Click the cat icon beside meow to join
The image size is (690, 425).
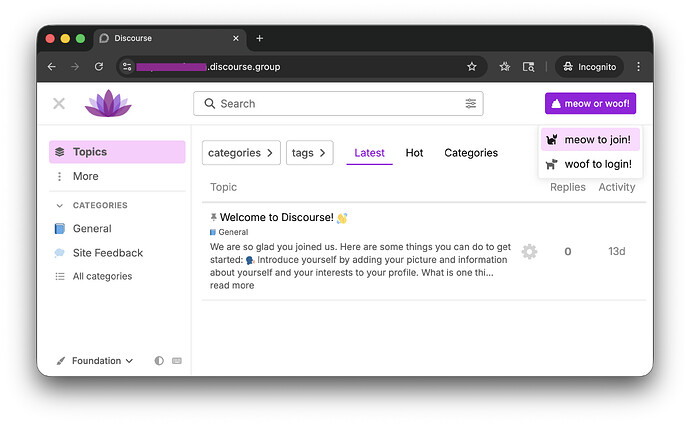(552, 140)
